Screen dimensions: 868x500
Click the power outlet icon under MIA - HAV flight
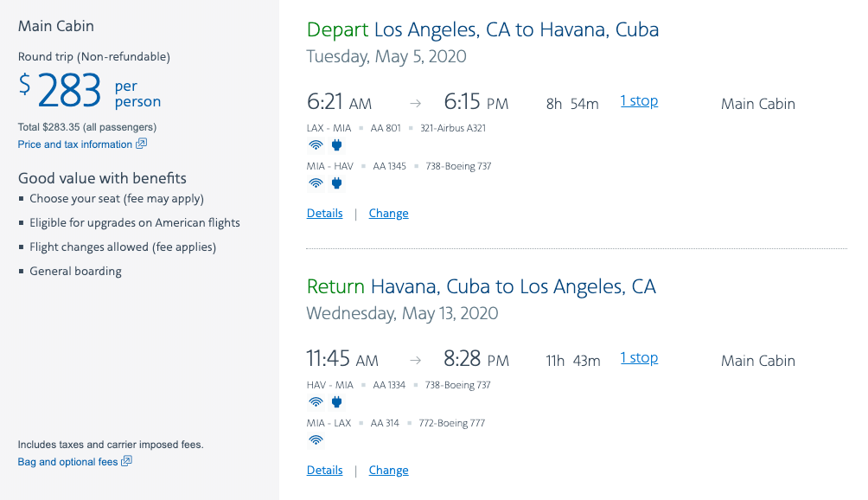[x=337, y=183]
